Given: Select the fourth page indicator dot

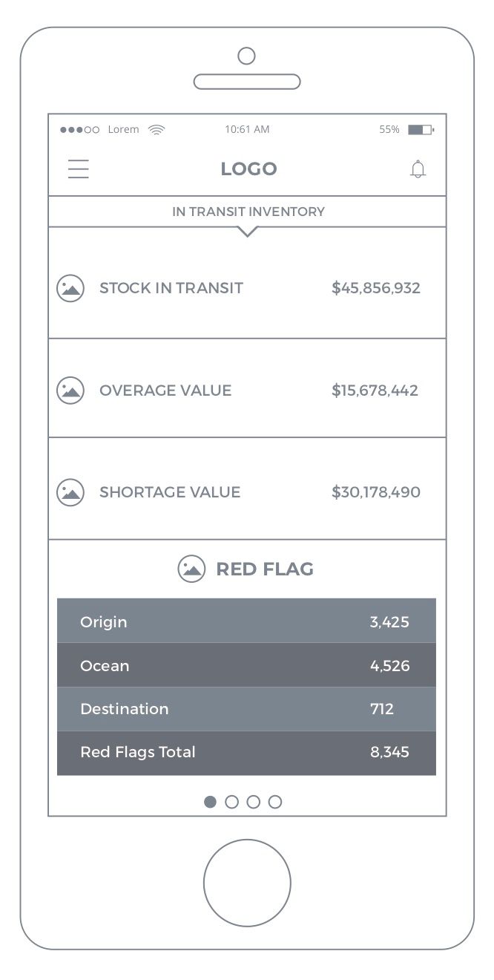Looking at the screenshot, I should (275, 802).
